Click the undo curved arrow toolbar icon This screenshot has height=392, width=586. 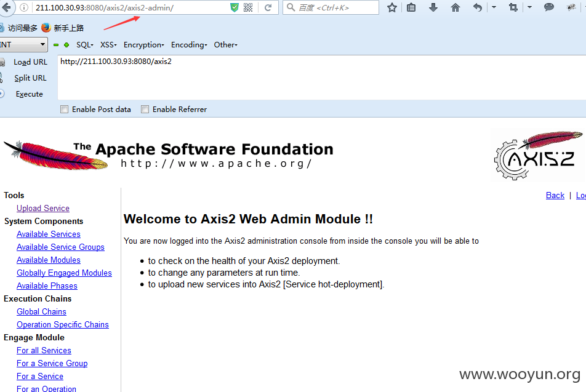477,7
